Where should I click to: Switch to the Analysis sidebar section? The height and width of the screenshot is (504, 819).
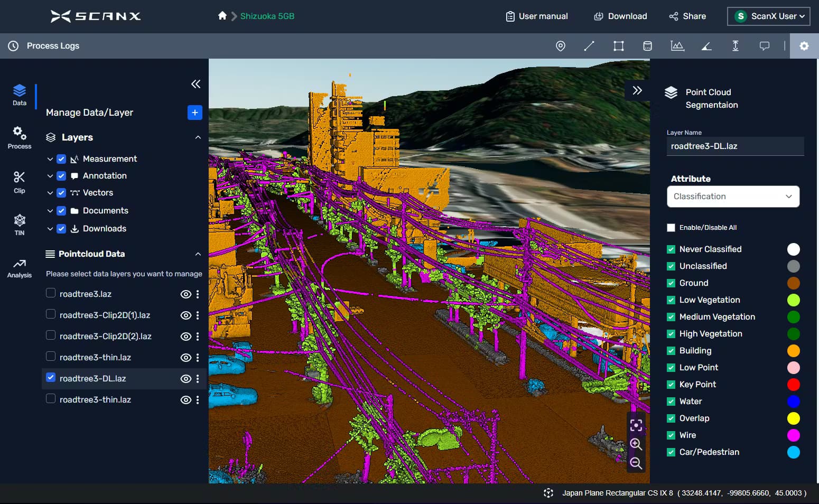click(x=19, y=267)
